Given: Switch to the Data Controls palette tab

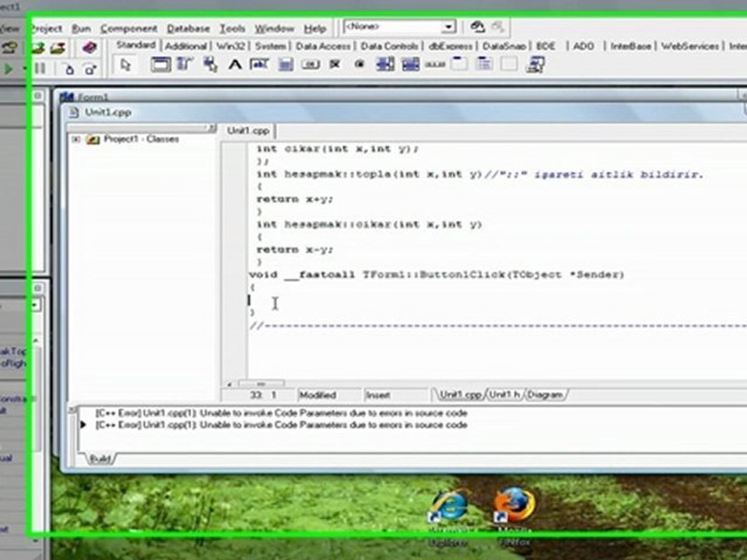Looking at the screenshot, I should [x=389, y=46].
